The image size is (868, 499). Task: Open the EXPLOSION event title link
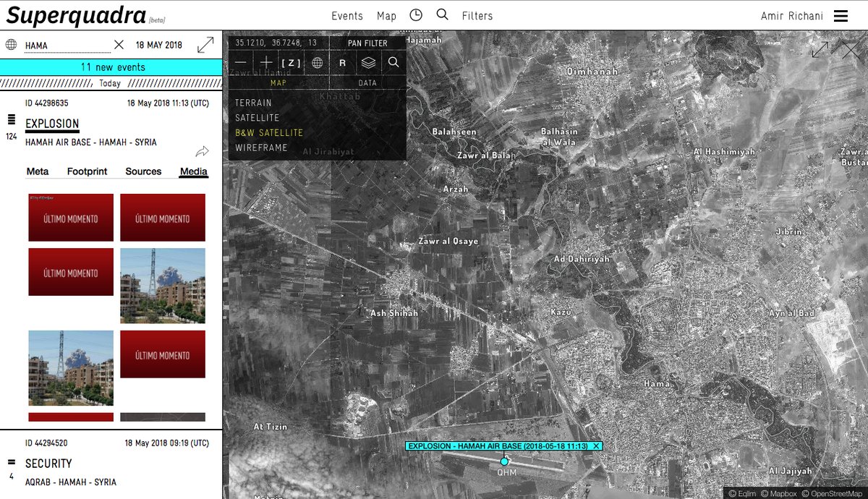coord(52,124)
